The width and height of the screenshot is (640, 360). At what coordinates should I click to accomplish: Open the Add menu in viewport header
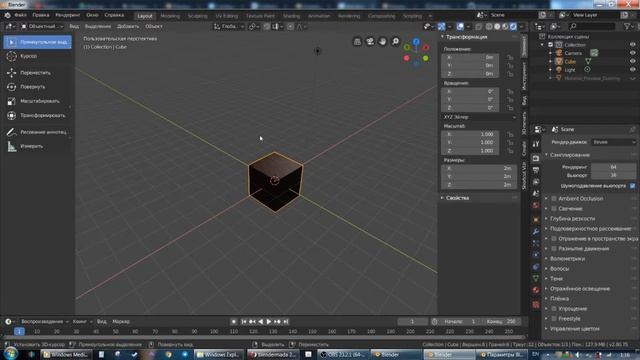[x=128, y=27]
